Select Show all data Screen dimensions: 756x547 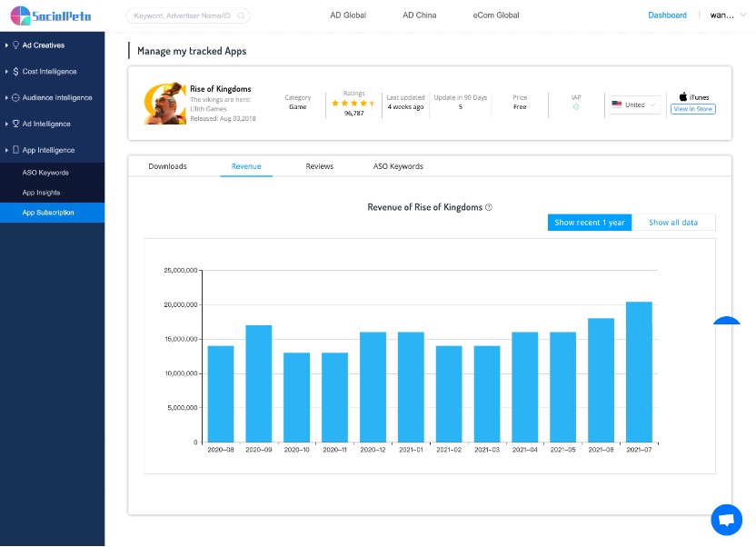(673, 223)
